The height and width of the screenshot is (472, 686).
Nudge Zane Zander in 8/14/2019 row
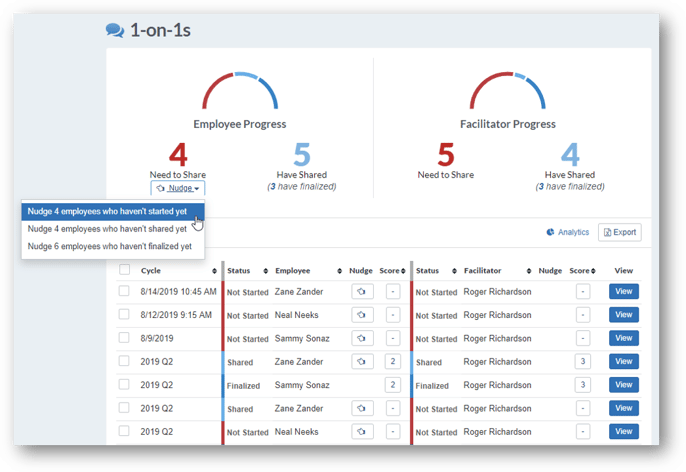pyautogui.click(x=362, y=291)
